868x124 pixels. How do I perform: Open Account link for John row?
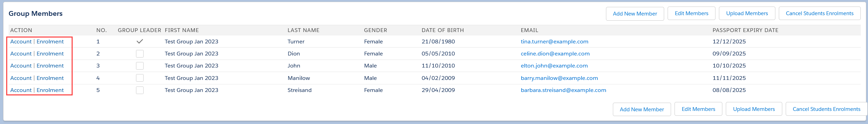(21, 66)
